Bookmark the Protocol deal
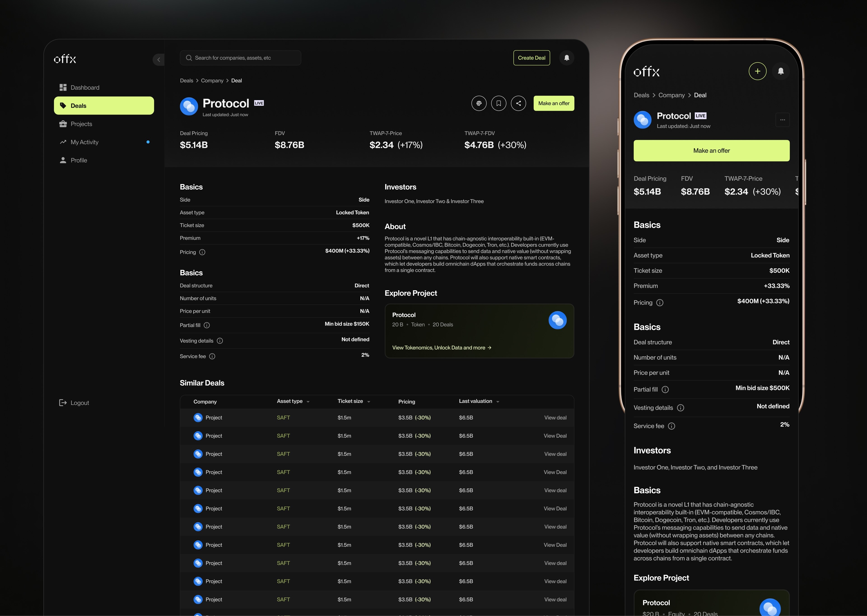The width and height of the screenshot is (867, 616). click(498, 103)
